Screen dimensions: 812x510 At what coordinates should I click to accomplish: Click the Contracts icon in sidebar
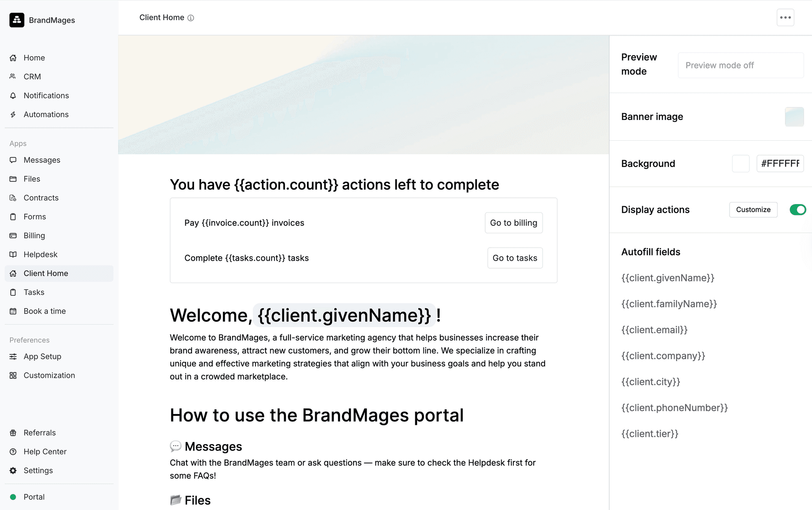click(x=13, y=198)
